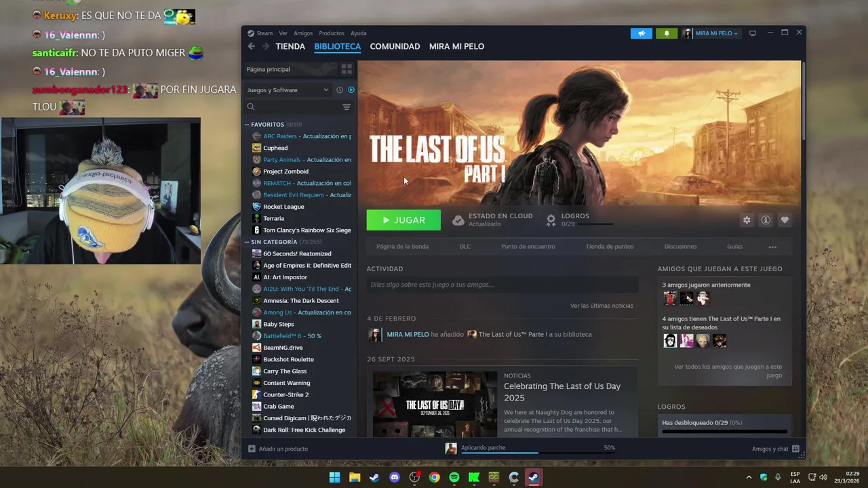Go to TIENDA tab
Image resolution: width=868 pixels, height=488 pixels.
click(290, 46)
